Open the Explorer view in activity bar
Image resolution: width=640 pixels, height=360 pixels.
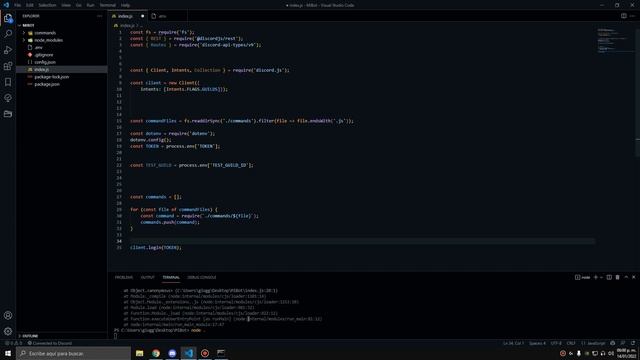[8, 18]
